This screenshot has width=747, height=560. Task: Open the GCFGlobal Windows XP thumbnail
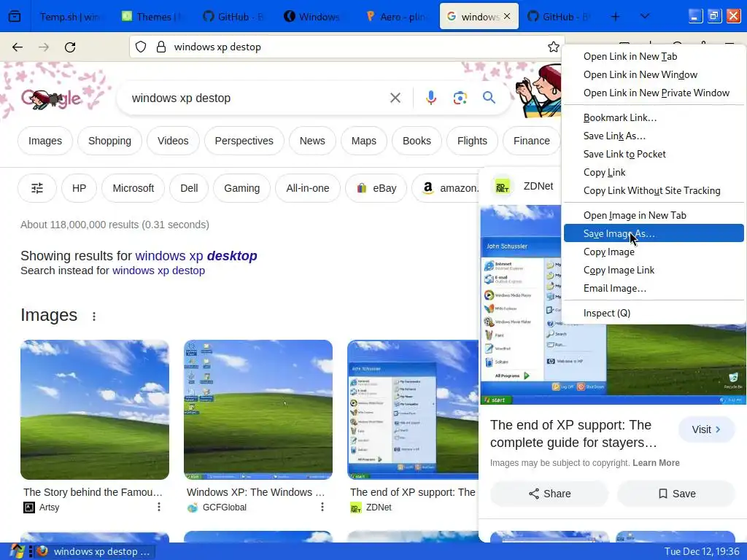[x=258, y=410]
